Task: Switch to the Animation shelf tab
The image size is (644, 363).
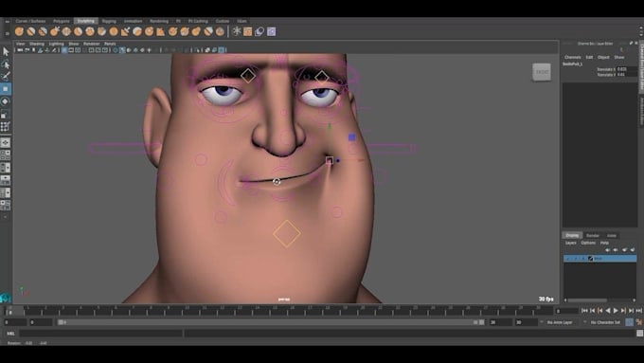Action: pyautogui.click(x=134, y=21)
